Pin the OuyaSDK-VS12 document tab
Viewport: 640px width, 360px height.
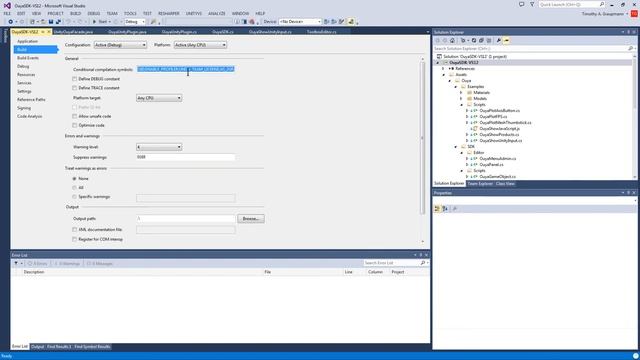point(42,32)
